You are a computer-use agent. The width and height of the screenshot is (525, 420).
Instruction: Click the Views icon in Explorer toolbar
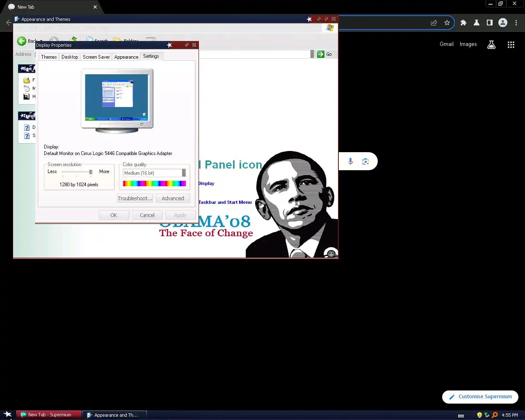[x=151, y=40]
